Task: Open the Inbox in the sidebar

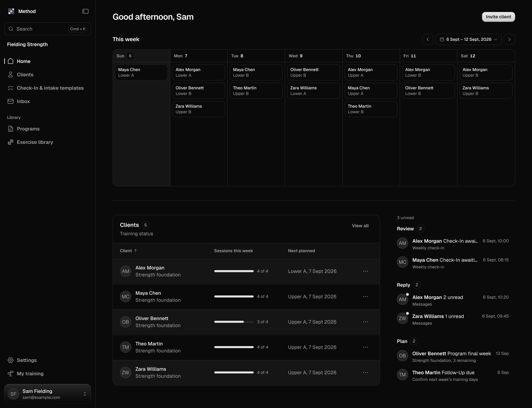Action: pos(48,101)
